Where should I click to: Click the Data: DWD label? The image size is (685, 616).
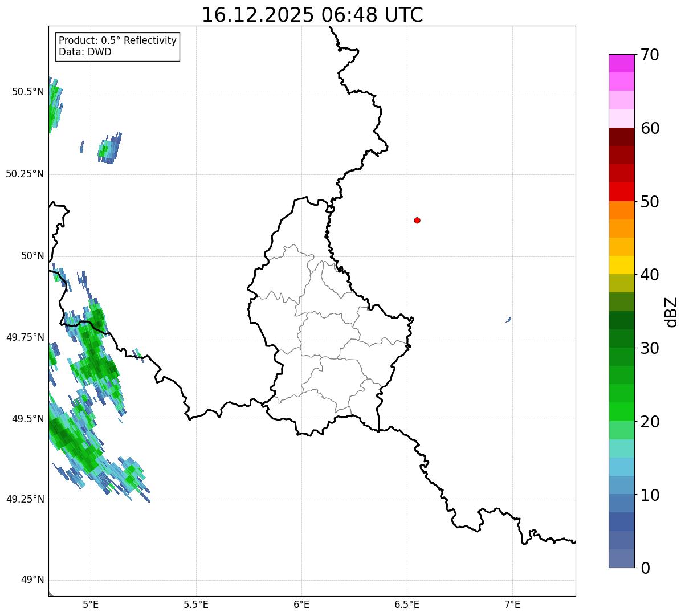click(x=85, y=52)
